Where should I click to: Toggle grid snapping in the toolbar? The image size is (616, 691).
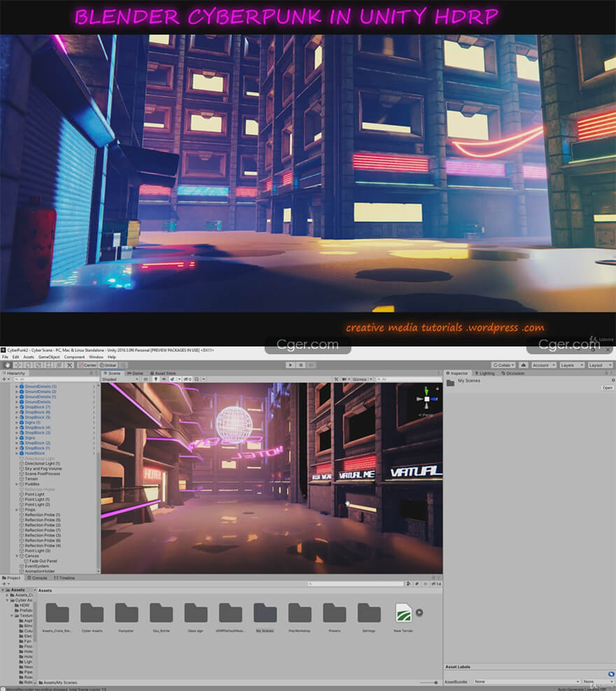[124, 365]
